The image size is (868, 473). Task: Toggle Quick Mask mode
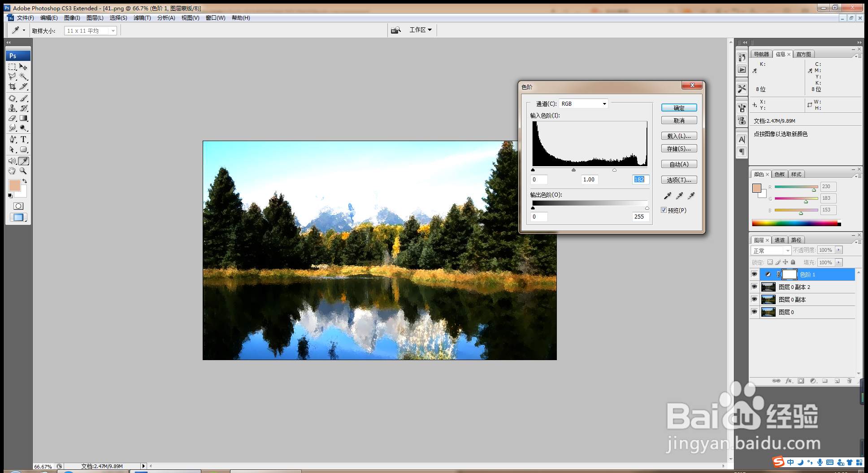click(18, 206)
